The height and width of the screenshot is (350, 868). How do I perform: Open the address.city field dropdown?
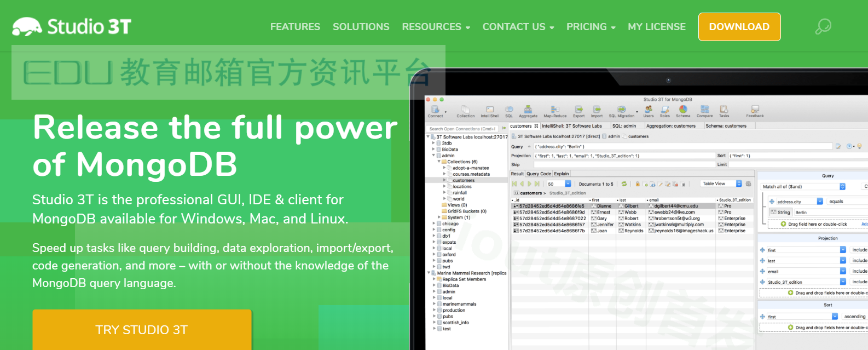820,201
